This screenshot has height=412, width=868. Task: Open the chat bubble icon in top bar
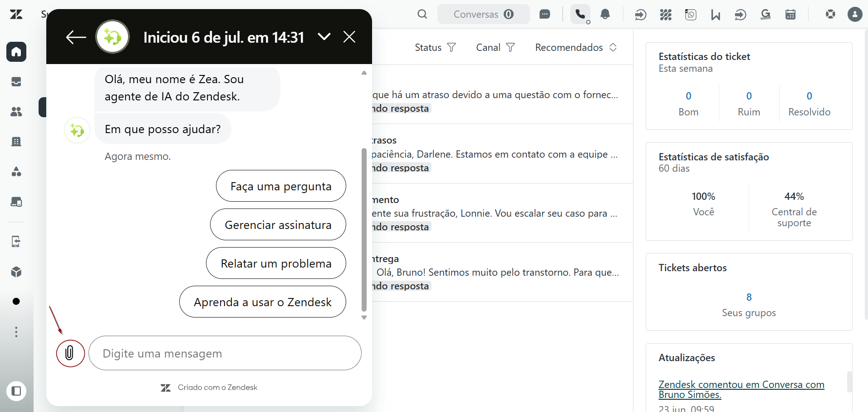pyautogui.click(x=545, y=14)
